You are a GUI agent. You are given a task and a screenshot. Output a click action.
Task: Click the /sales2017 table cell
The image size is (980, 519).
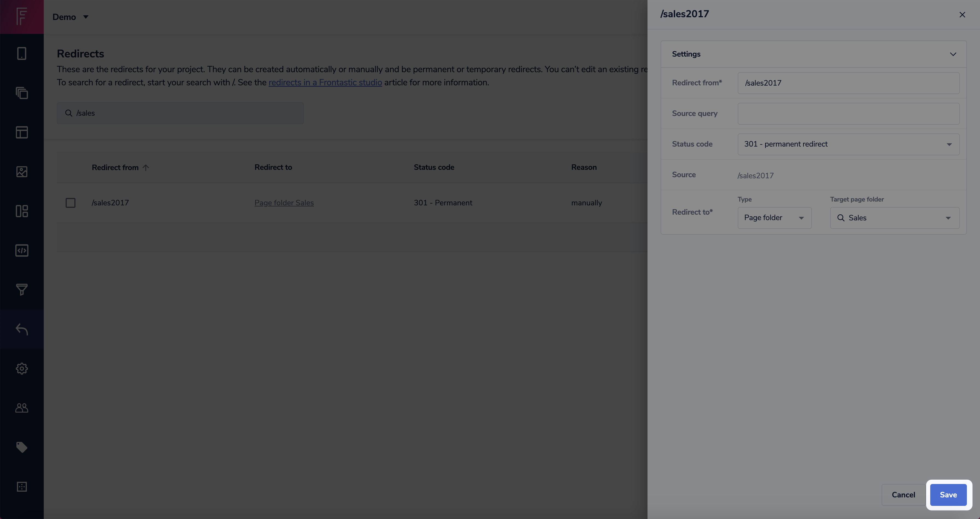click(110, 203)
